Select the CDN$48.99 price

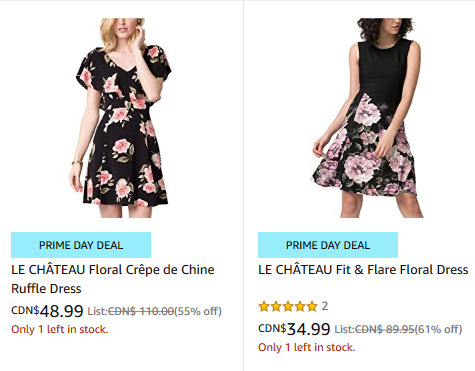click(47, 311)
